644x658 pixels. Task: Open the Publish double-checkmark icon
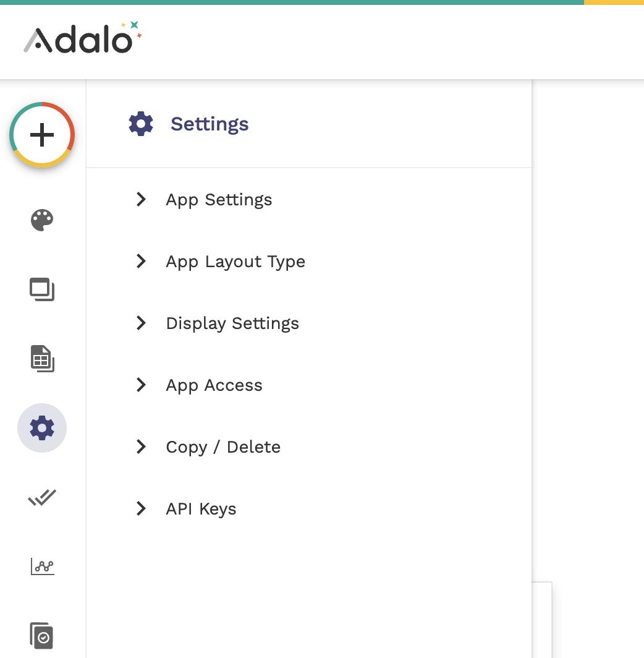[42, 497]
